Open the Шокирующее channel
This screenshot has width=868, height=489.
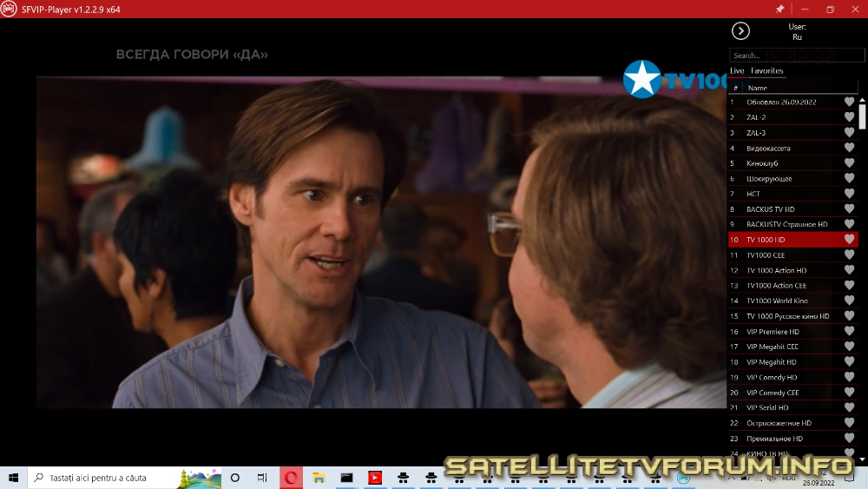[x=792, y=178]
